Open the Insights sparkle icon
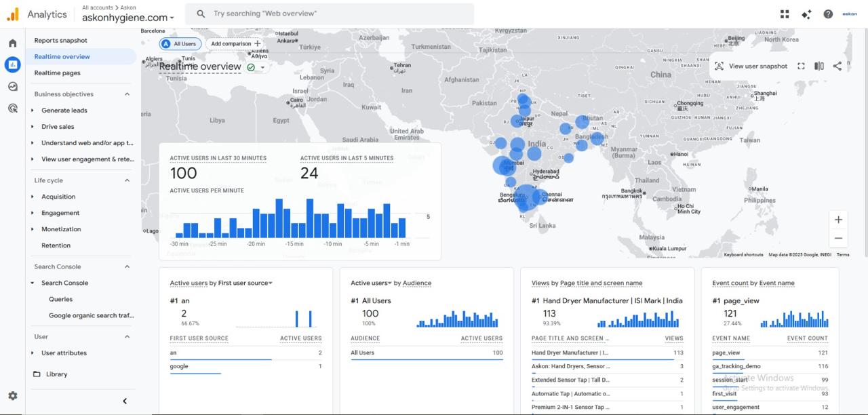Image resolution: width=868 pixels, height=415 pixels. point(806,14)
